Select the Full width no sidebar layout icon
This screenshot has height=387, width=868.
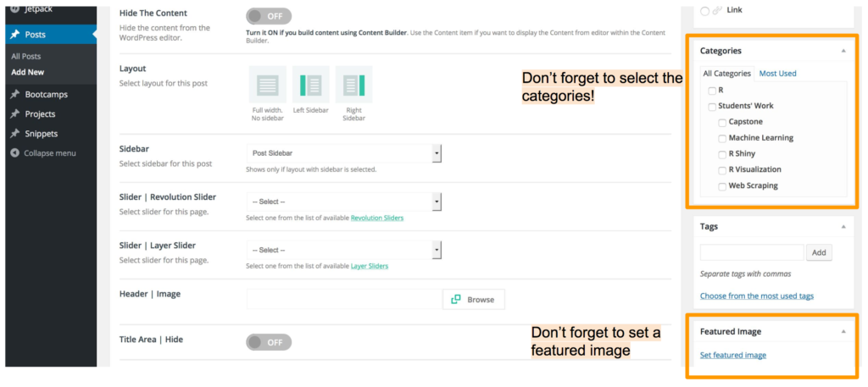coord(268,85)
